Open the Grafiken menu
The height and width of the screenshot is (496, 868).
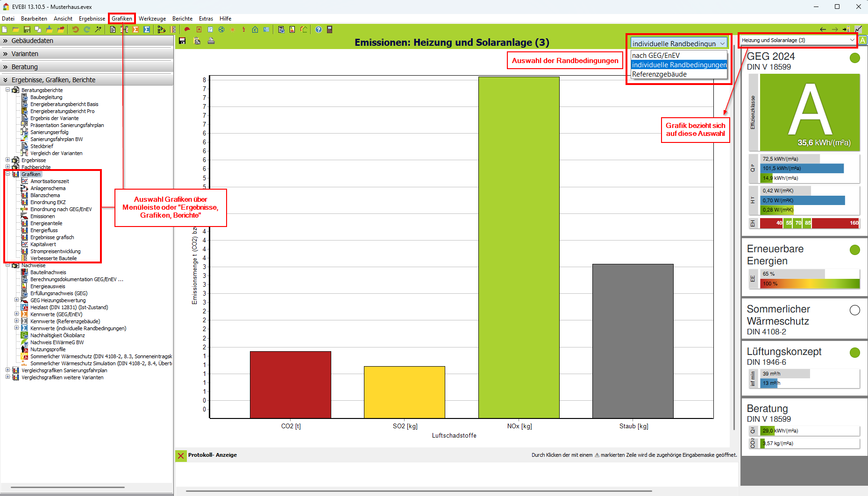pyautogui.click(x=121, y=19)
